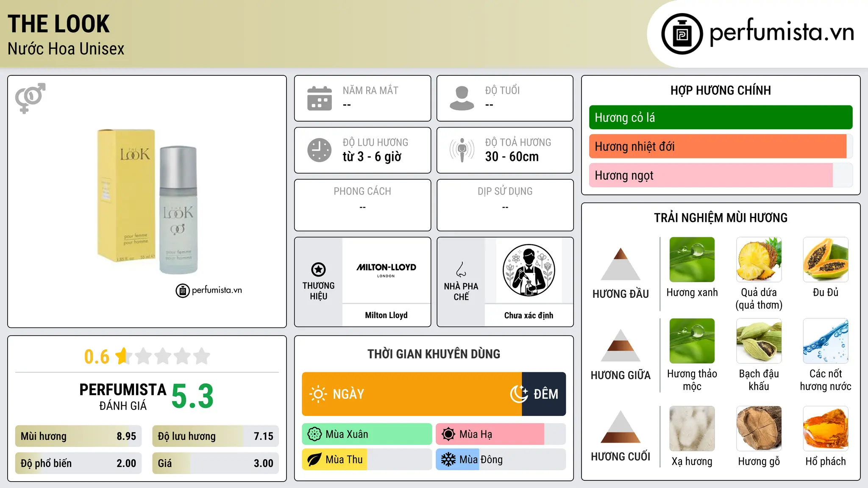This screenshot has height=488, width=868.
Task: Click the sillage value 30 - 60cm
Action: tap(512, 157)
